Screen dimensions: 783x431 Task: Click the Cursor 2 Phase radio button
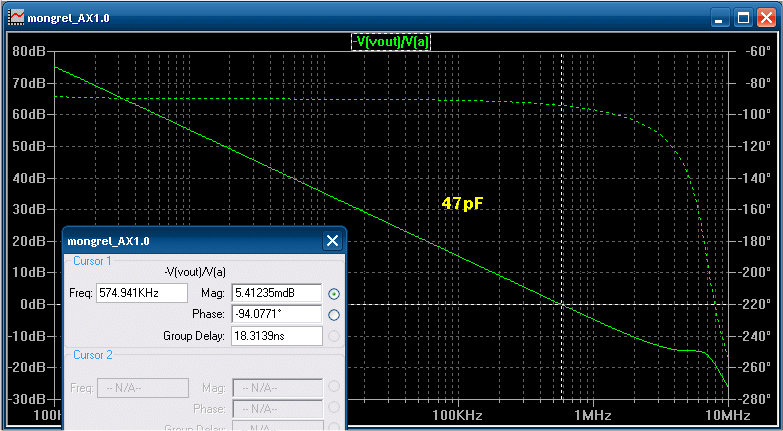tap(334, 407)
